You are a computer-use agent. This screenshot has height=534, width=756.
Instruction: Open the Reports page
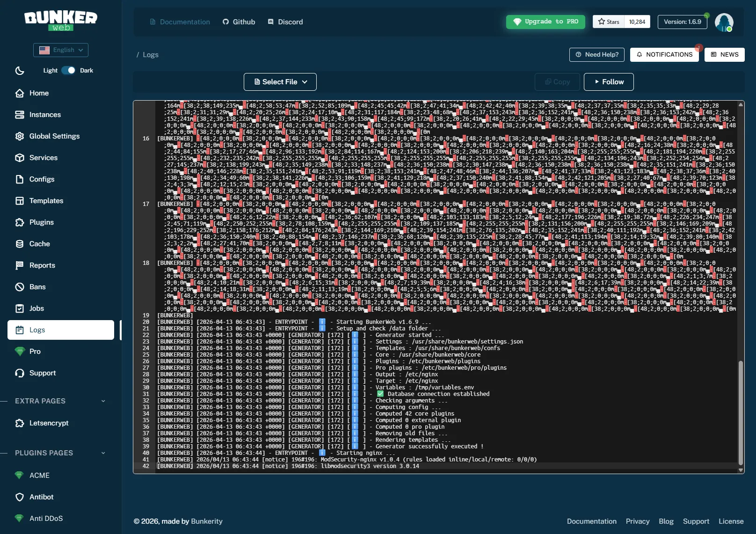coord(42,265)
